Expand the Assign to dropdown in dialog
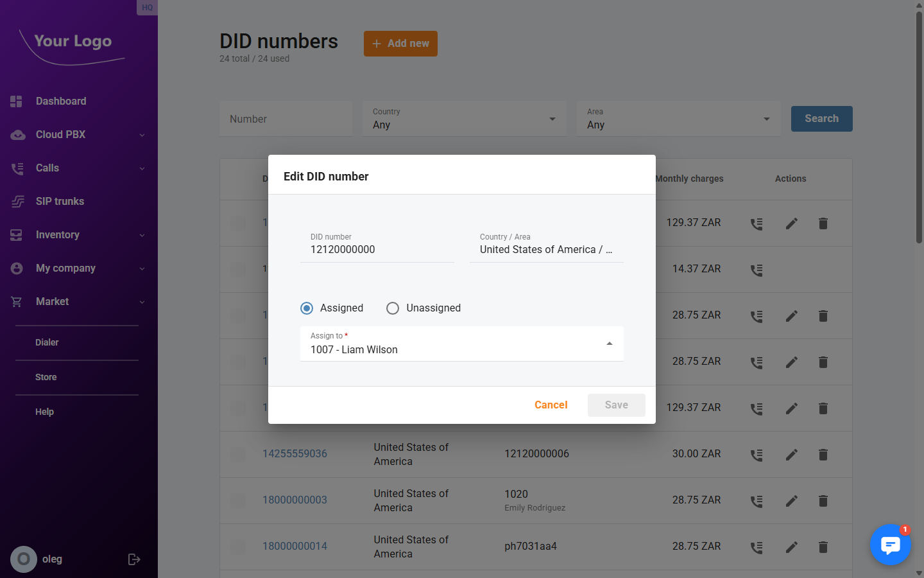This screenshot has width=924, height=578. point(608,343)
